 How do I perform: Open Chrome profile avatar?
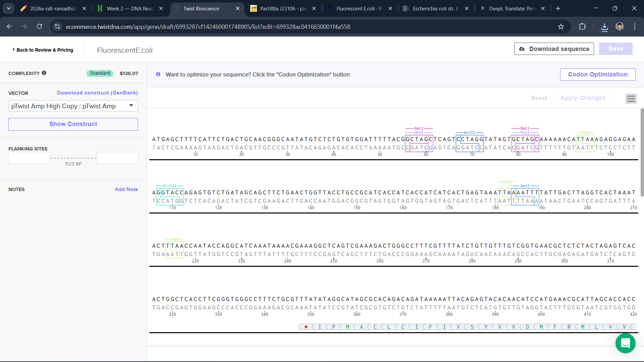(x=620, y=27)
